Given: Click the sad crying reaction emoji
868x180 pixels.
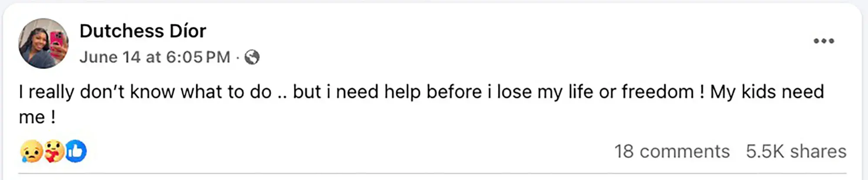Looking at the screenshot, I should [31, 152].
